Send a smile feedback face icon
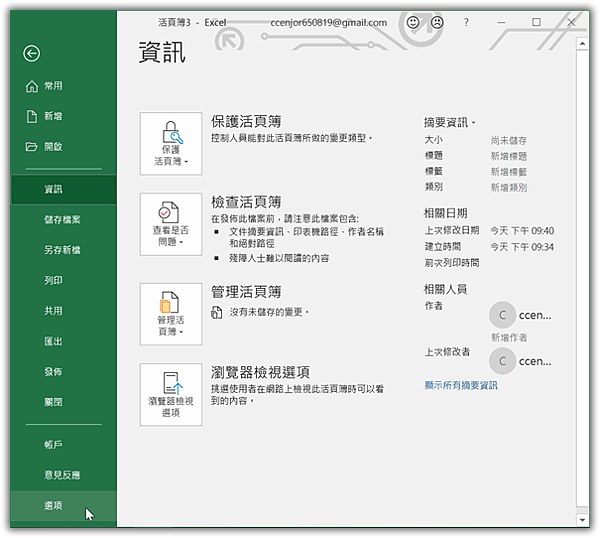 [x=413, y=23]
